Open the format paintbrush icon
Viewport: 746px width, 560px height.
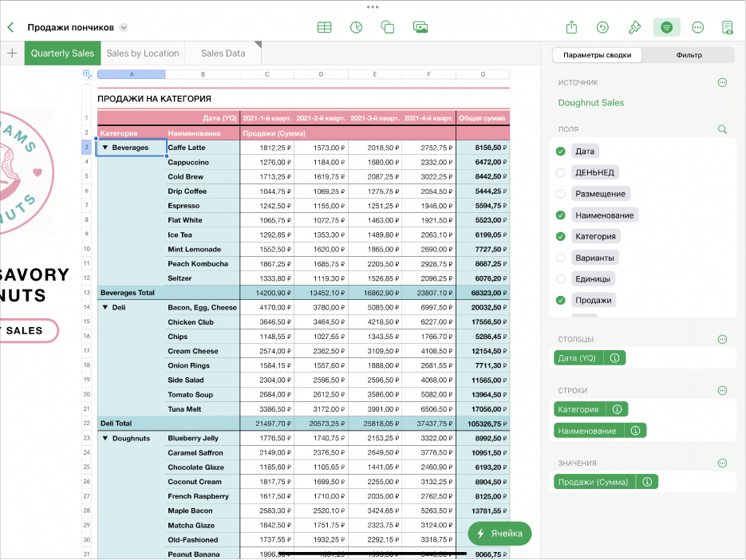coord(634,27)
